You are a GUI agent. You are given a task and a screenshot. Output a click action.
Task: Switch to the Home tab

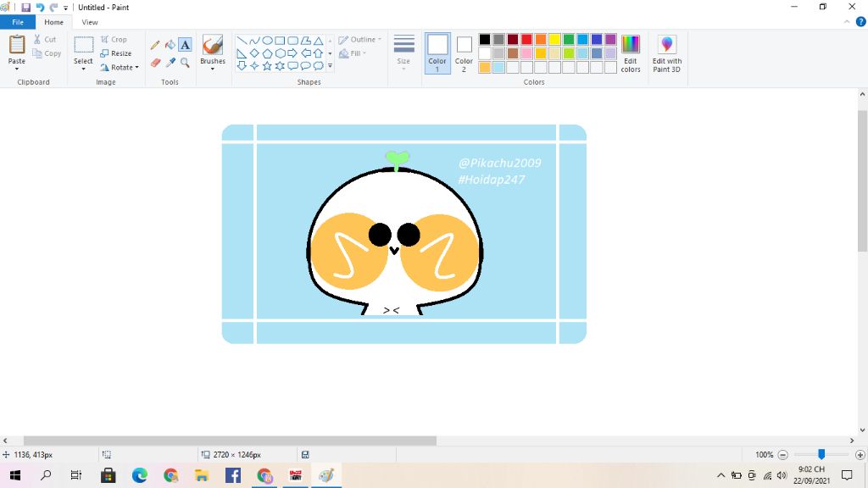[x=53, y=22]
